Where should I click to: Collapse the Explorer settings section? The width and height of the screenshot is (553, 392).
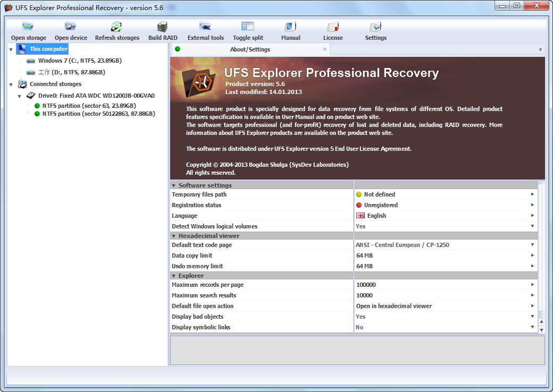coord(173,276)
